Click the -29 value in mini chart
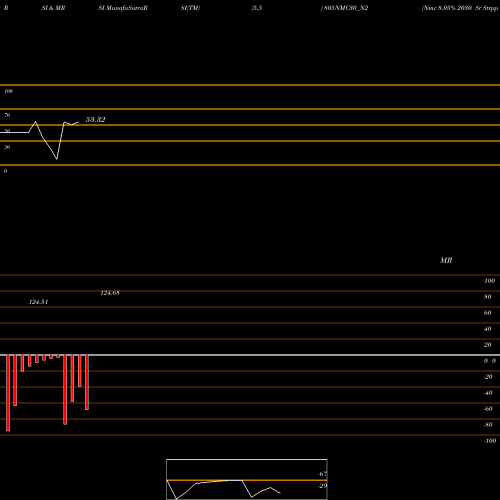 tap(323, 486)
